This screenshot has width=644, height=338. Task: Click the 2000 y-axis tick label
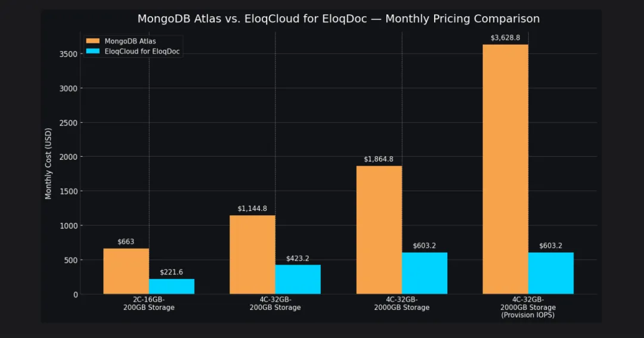point(67,157)
